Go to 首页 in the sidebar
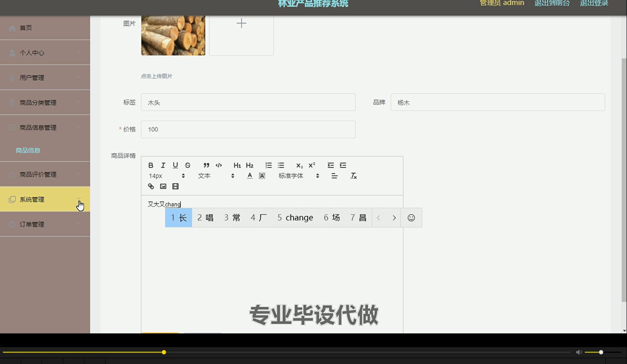 point(26,28)
